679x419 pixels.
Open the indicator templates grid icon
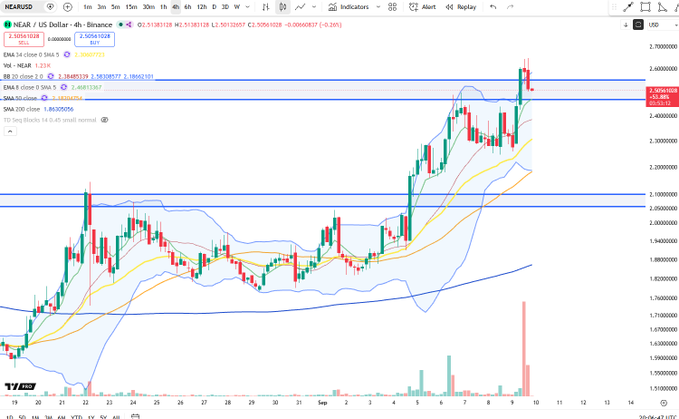point(392,7)
